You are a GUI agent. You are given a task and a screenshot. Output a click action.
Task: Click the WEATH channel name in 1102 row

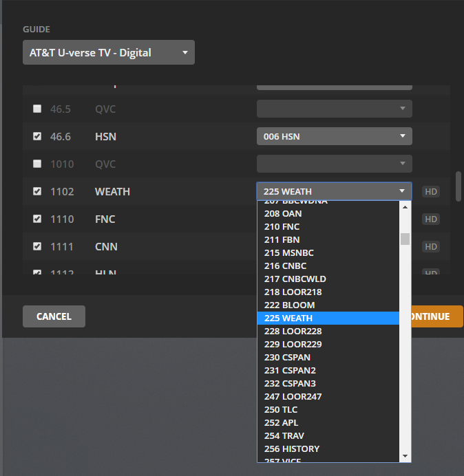coord(112,191)
